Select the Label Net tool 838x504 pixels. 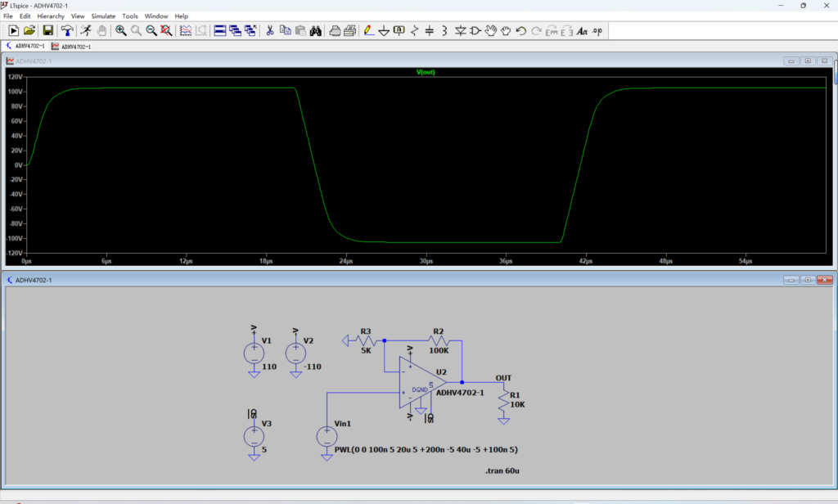399,31
